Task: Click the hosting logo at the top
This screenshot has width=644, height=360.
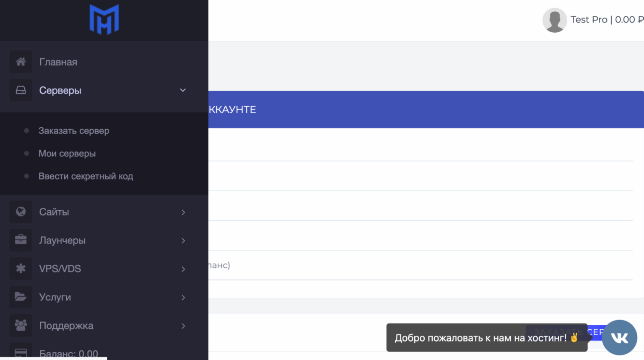Action: point(104,19)
